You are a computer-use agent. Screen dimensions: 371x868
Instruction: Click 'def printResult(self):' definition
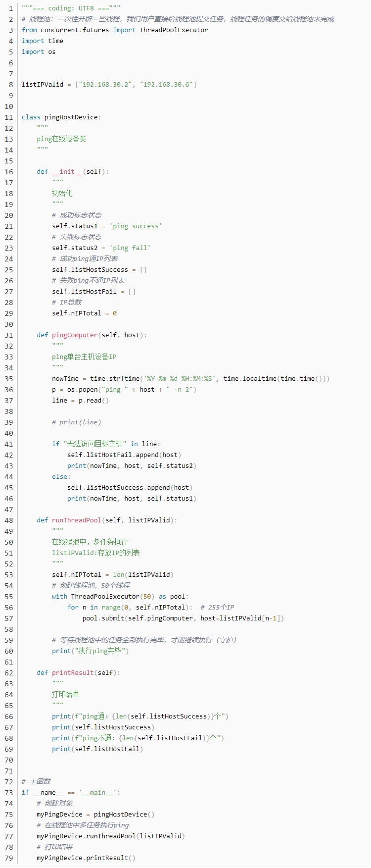78,673
